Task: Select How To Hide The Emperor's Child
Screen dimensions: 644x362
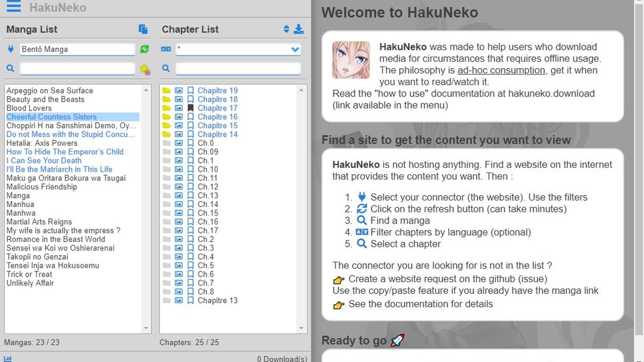Action: coord(65,152)
